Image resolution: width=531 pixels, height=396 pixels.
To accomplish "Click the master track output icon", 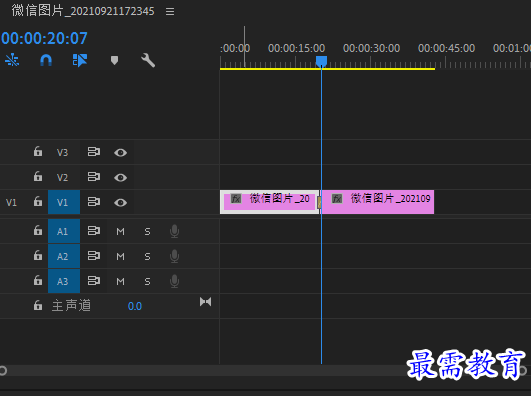I will [x=206, y=301].
